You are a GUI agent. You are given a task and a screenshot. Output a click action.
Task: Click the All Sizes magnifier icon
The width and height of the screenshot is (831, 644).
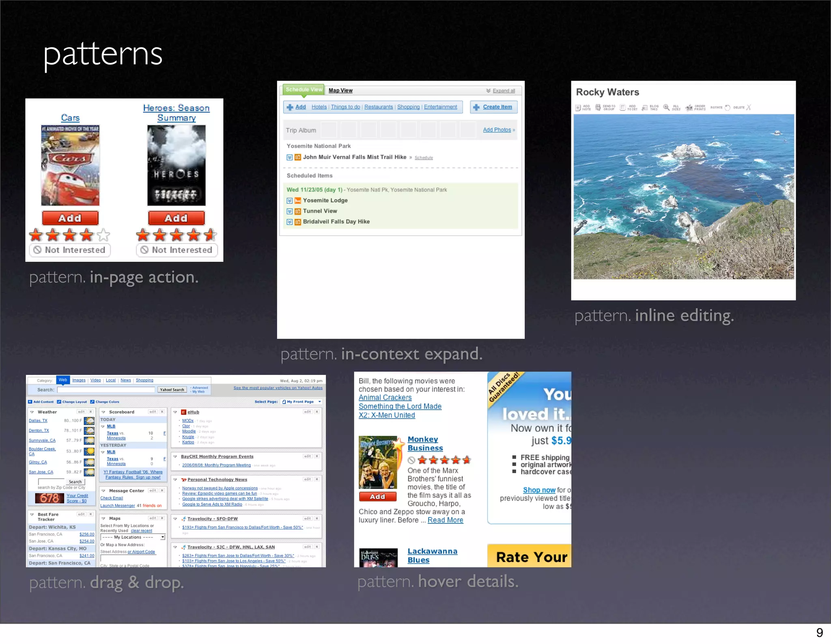tap(666, 108)
